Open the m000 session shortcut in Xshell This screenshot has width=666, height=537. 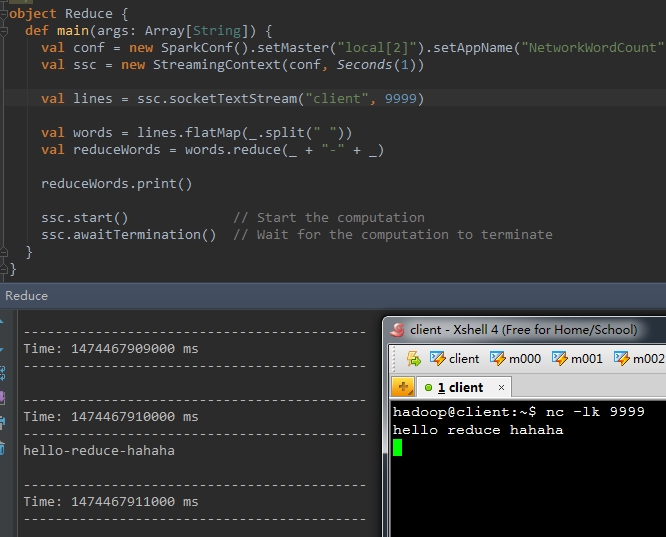point(515,359)
